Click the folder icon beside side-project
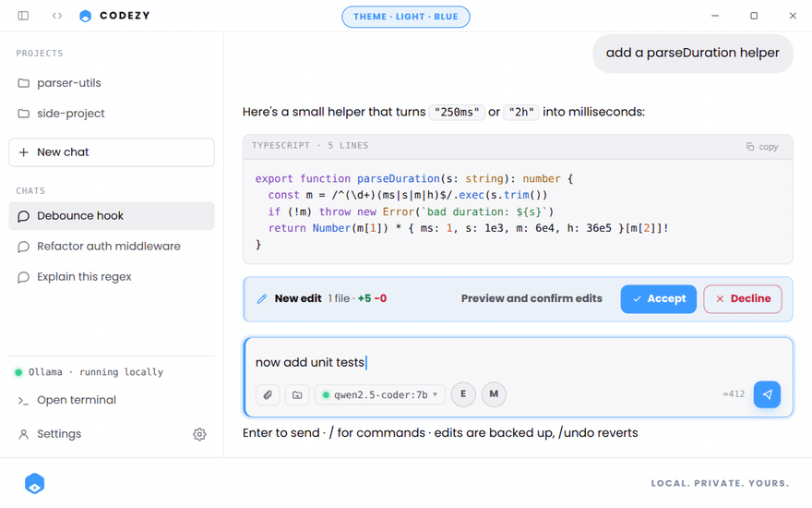Screen dimensions: 812x508 [x=23, y=113]
